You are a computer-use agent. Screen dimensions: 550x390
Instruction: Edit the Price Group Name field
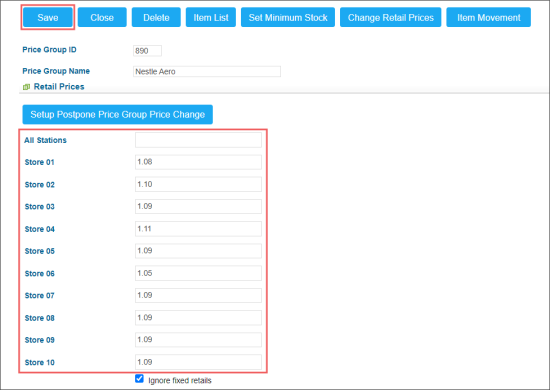(207, 72)
